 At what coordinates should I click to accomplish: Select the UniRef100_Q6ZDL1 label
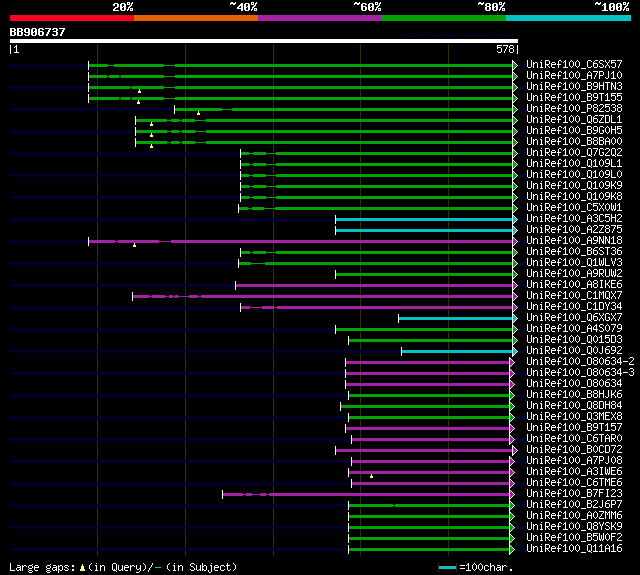574,120
